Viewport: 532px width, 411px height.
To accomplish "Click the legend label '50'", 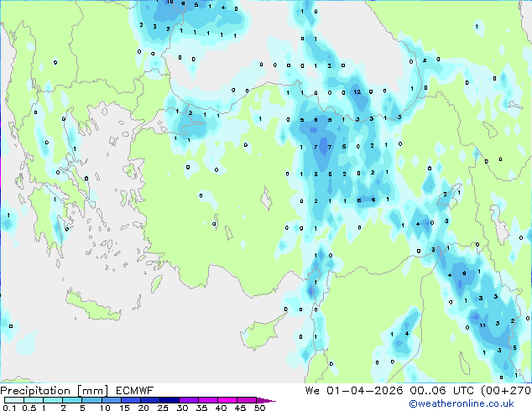I will coord(259,408).
